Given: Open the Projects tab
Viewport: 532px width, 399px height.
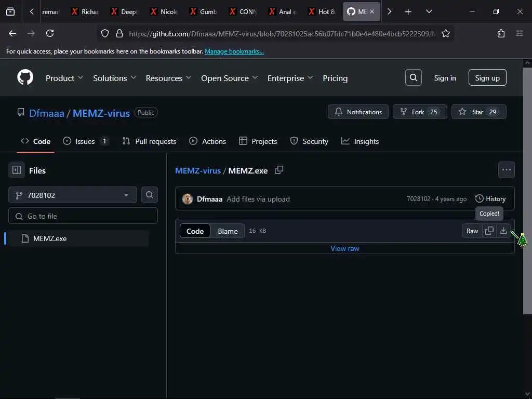Looking at the screenshot, I should [x=258, y=141].
